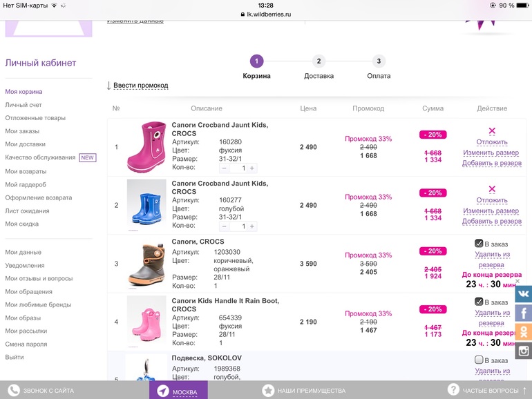Click 'Добавить в резерв' for blue boots
Image resolution: width=532 pixels, height=399 pixels.
coord(491,221)
